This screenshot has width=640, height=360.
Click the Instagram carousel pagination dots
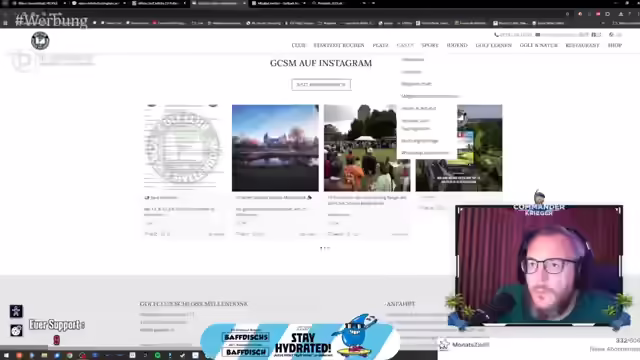[x=325, y=248]
